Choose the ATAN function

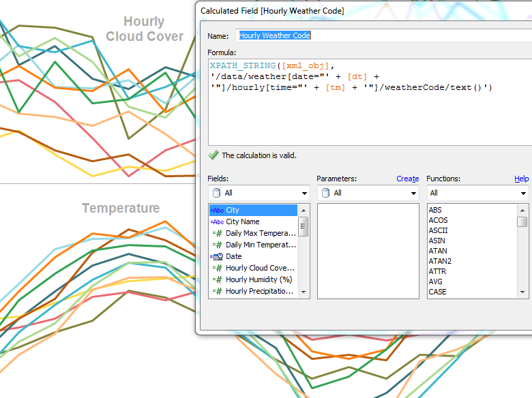point(438,251)
